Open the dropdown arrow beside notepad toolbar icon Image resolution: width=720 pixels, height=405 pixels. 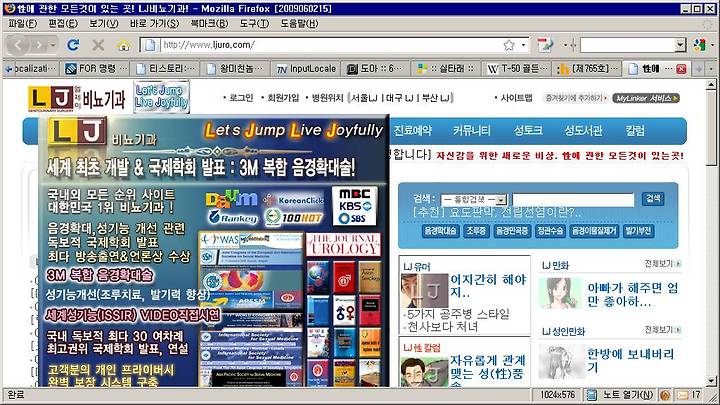point(565,45)
